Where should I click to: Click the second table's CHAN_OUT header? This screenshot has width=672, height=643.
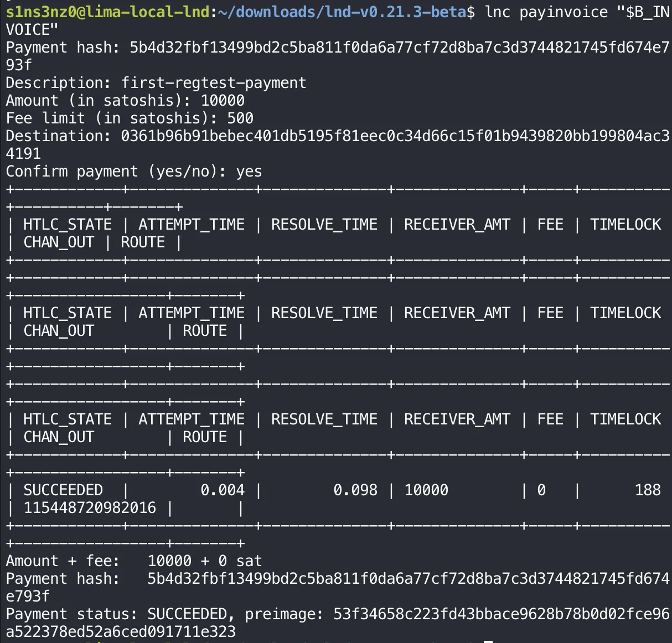(59, 330)
